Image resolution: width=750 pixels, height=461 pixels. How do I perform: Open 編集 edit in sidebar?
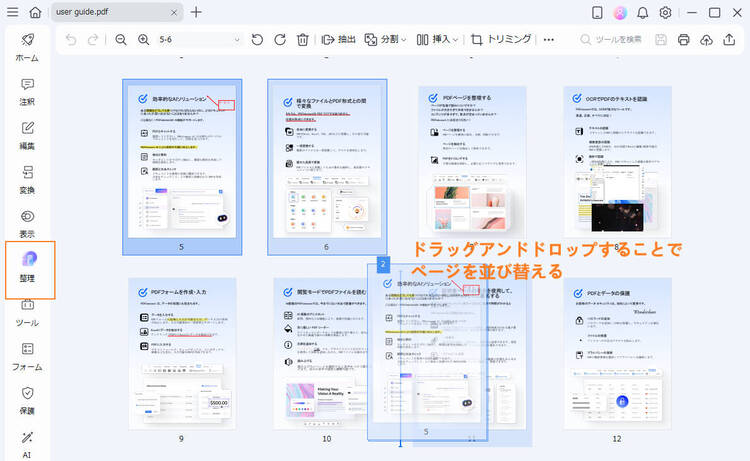(27, 136)
